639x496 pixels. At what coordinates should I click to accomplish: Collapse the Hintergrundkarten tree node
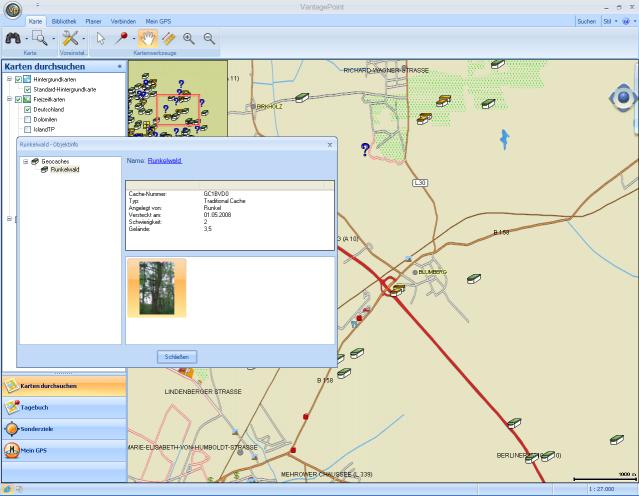click(8, 79)
